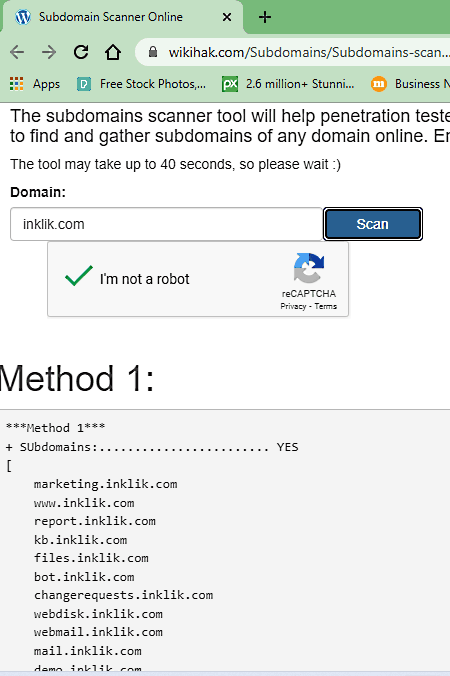The image size is (450, 676).
Task: Open the Business bookmark icon
Action: point(379,84)
